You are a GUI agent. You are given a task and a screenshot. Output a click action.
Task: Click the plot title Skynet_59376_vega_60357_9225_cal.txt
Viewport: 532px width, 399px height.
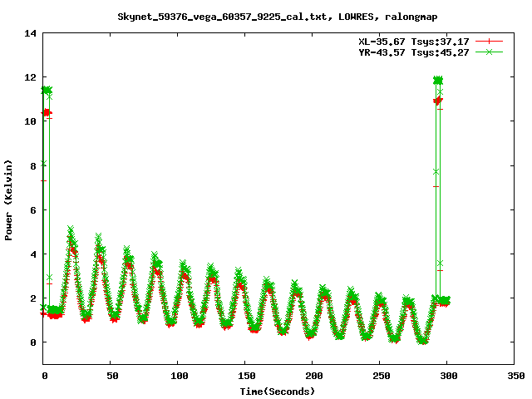222,17
